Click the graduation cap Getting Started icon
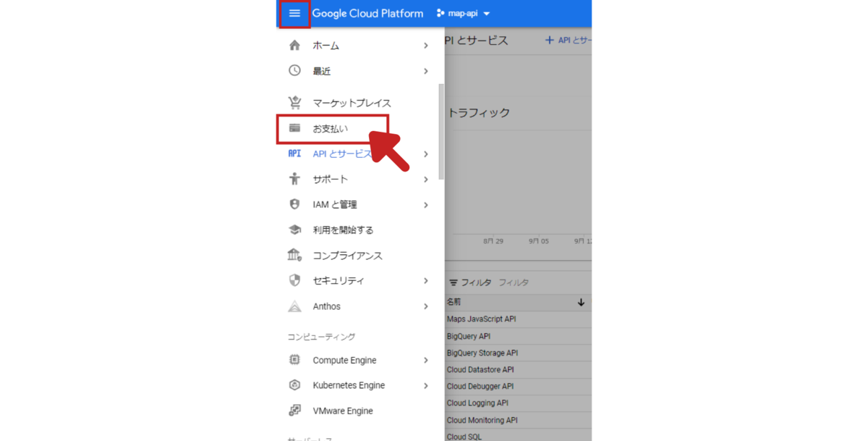 tap(294, 230)
